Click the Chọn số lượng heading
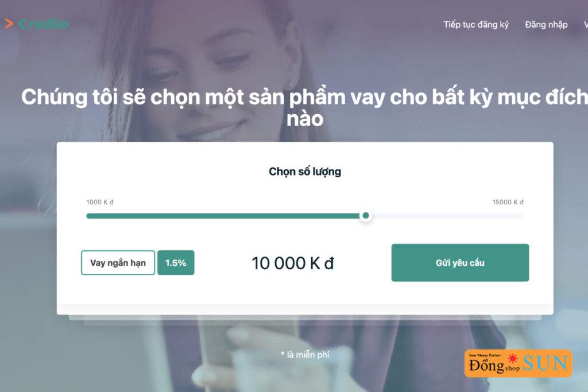The image size is (588, 392). 305,172
